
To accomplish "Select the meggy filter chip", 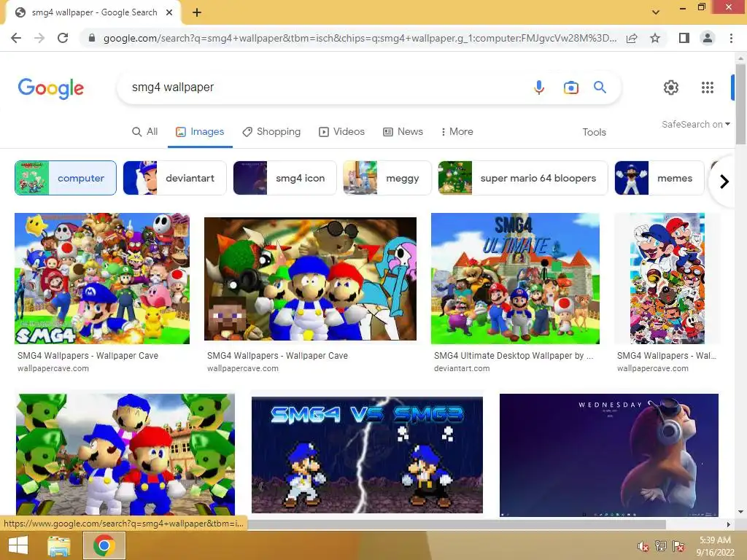I will point(387,178).
